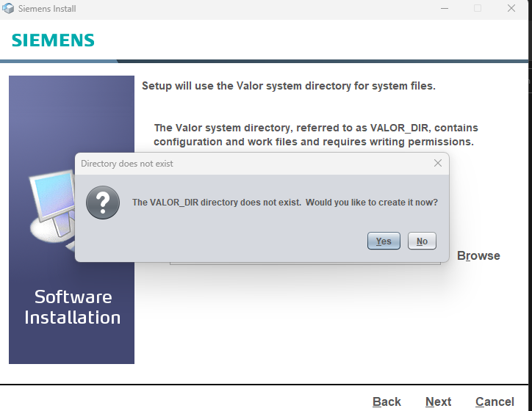Click the 'VALOR_DIR directory does not exist' message
Screen dimensions: 532x411
click(x=285, y=203)
